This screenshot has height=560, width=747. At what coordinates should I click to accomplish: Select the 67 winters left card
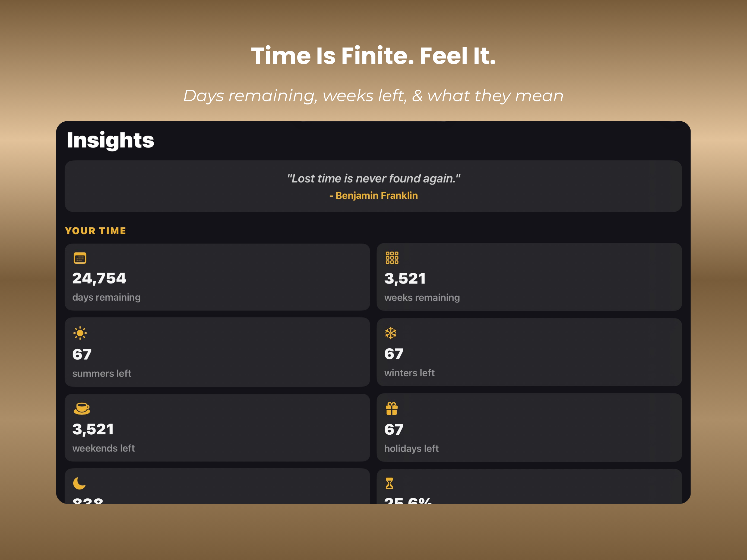tap(529, 352)
